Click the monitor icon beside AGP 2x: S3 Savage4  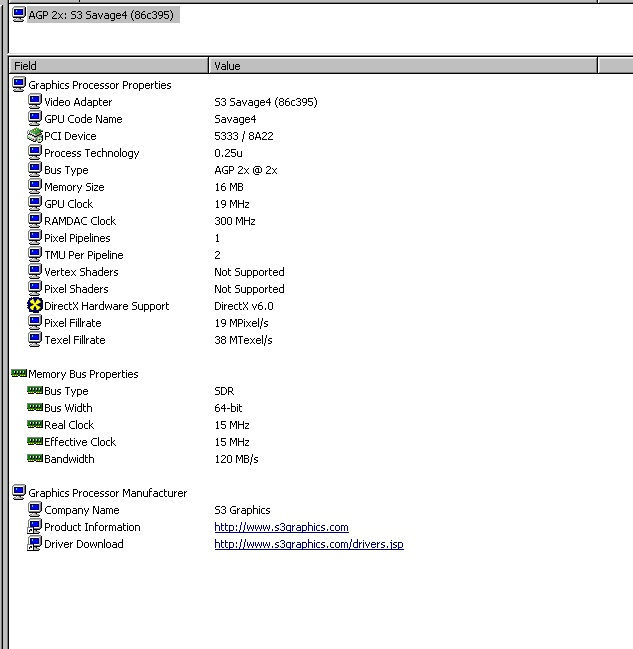(19, 14)
